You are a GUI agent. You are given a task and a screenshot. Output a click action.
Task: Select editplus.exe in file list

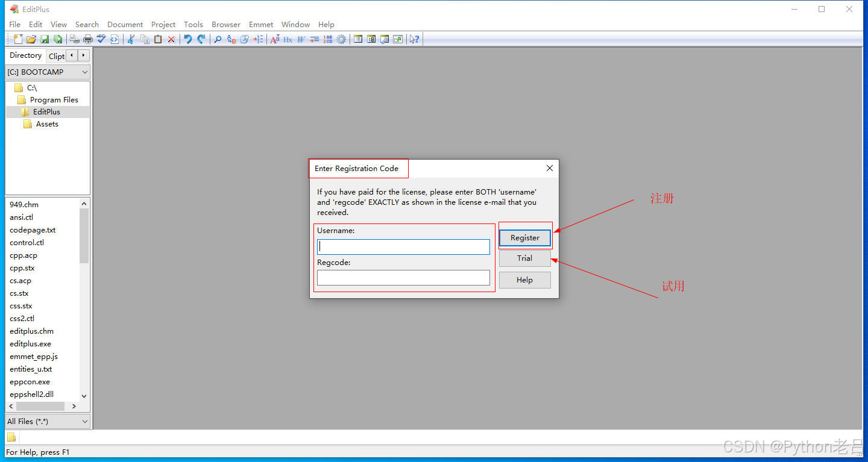(x=30, y=344)
